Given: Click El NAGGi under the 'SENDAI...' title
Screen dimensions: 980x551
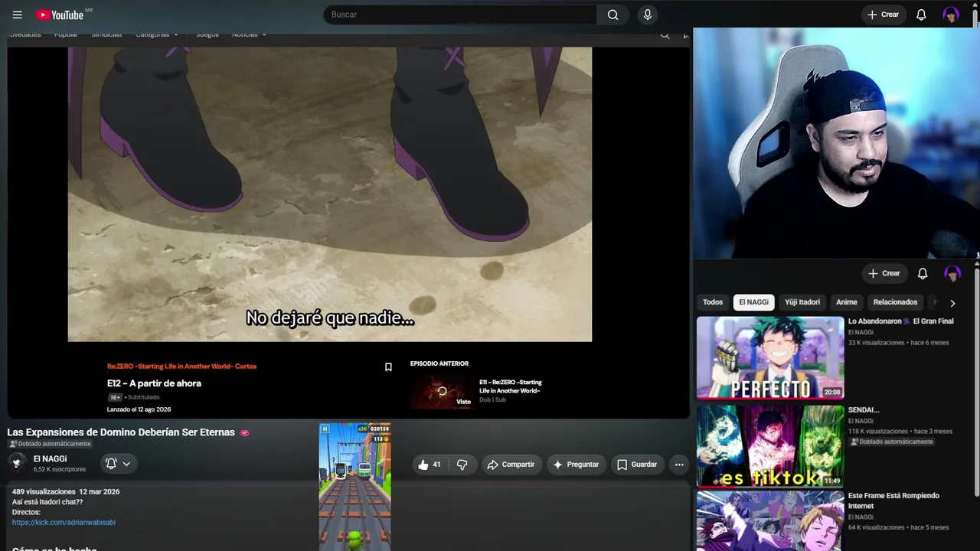Looking at the screenshot, I should coord(861,421).
